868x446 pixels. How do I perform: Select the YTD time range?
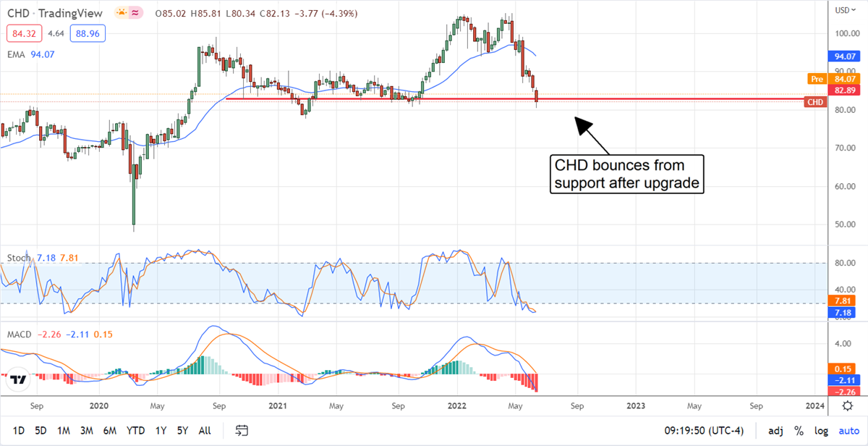tap(136, 431)
